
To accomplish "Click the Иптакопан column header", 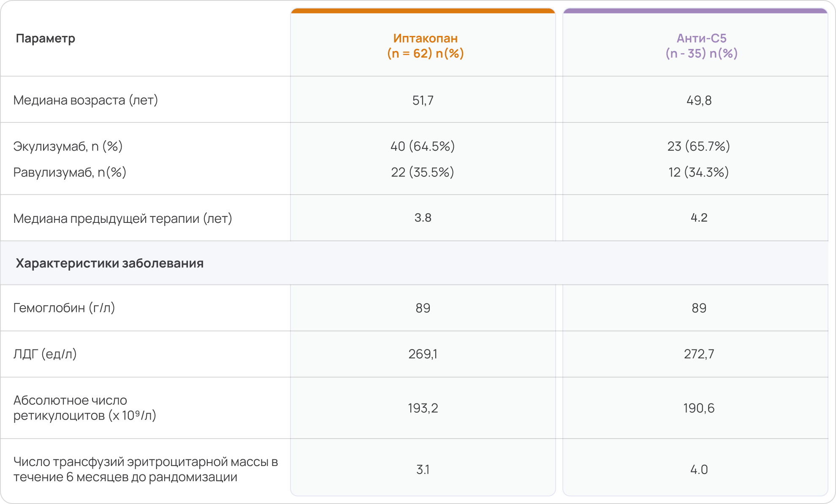I will point(425,46).
